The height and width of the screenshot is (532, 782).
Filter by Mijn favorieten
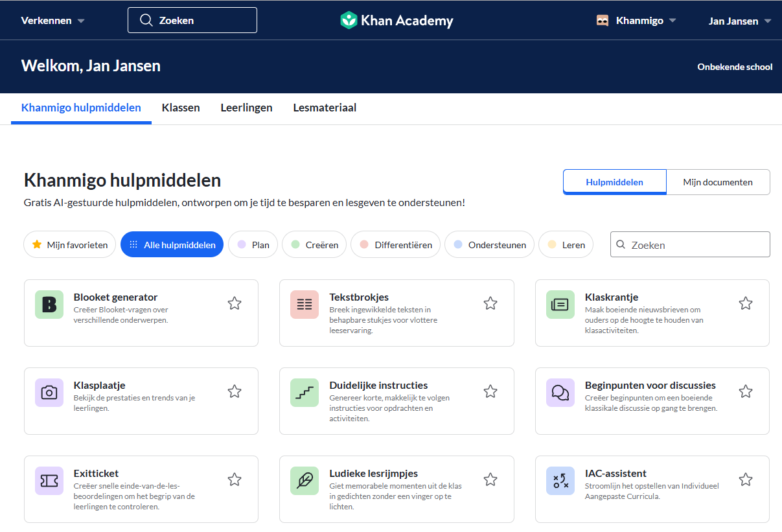[70, 245]
